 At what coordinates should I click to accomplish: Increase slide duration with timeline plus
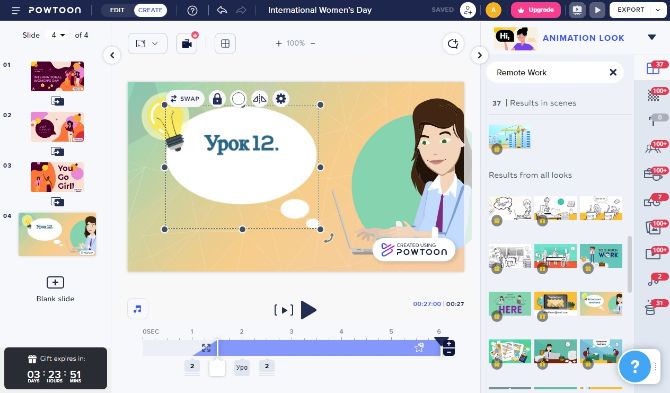click(x=448, y=344)
